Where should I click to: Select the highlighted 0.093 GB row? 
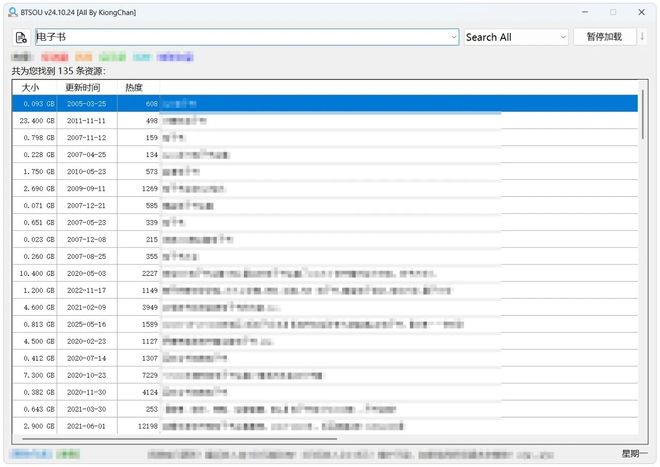click(x=200, y=103)
